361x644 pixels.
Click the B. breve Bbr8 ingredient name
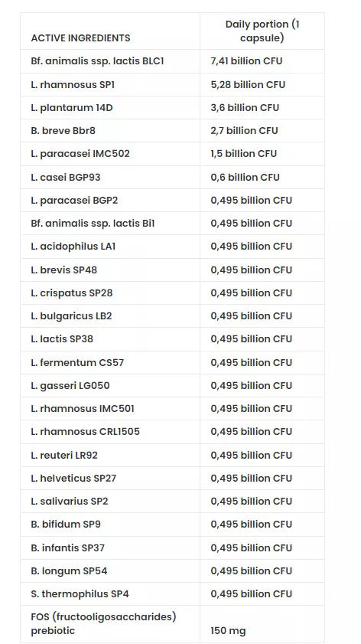coord(63,131)
